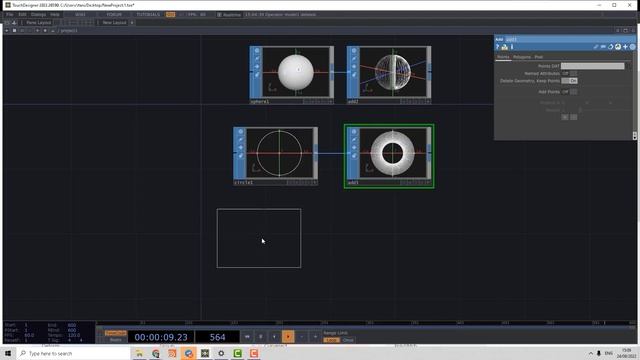Screen dimensions: 640x360
Task: Open the Help menu
Action: (55, 14)
